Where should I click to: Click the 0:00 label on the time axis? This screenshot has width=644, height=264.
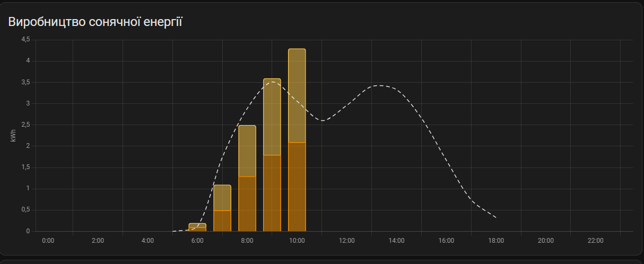(x=48, y=241)
